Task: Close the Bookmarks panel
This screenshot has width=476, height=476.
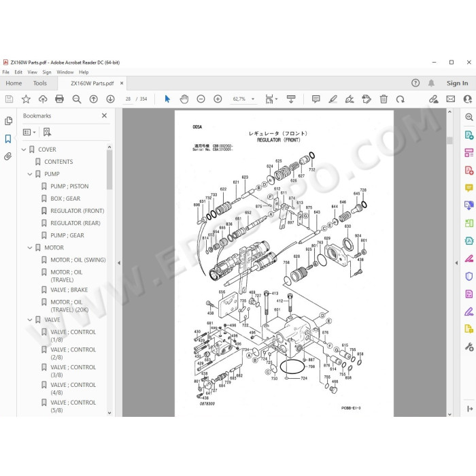Action: point(104,116)
